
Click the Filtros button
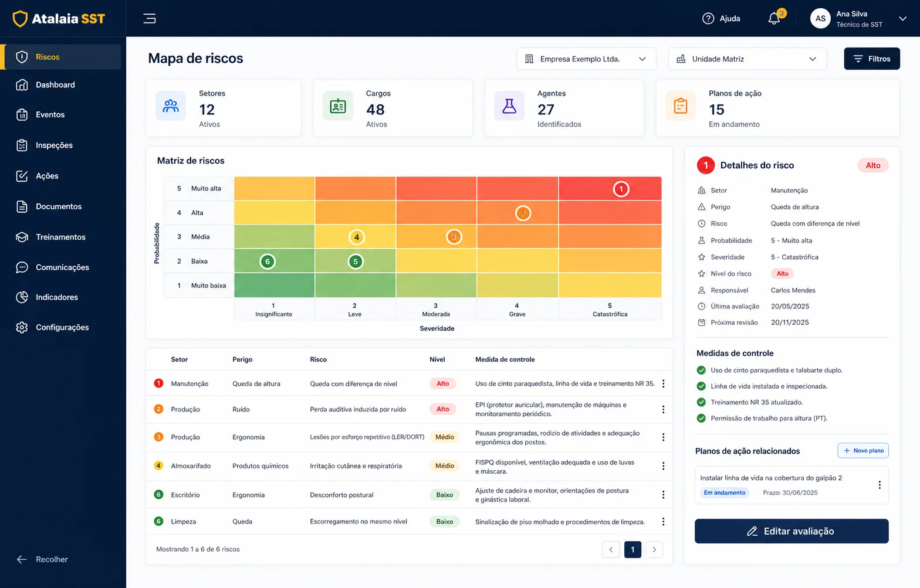click(872, 59)
